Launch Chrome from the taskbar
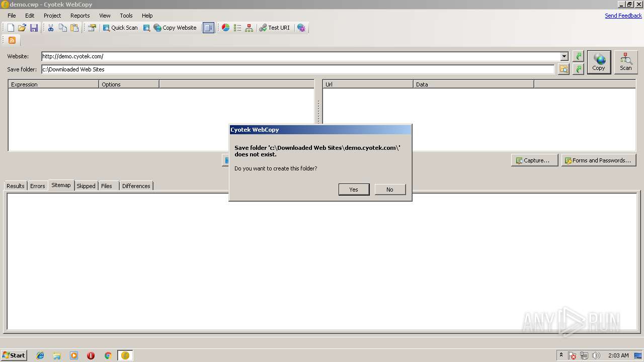Image resolution: width=644 pixels, height=362 pixels. click(x=108, y=355)
